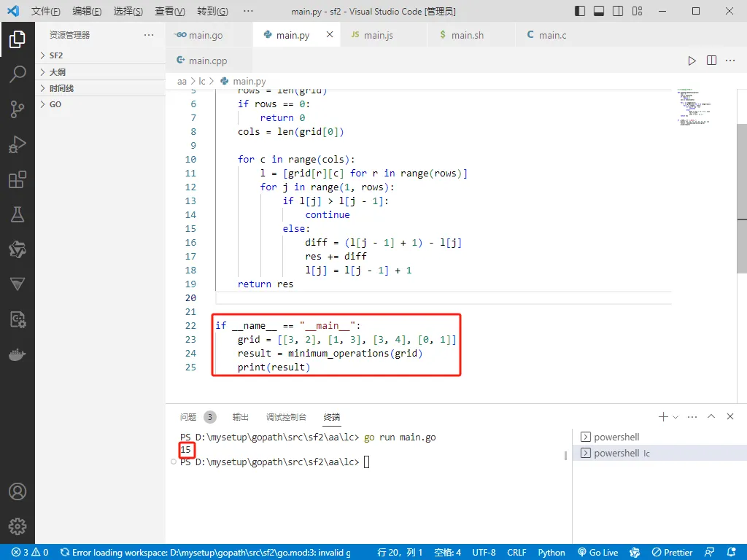The width and height of the screenshot is (747, 560).
Task: Open the Extensions view
Action: pos(18,179)
